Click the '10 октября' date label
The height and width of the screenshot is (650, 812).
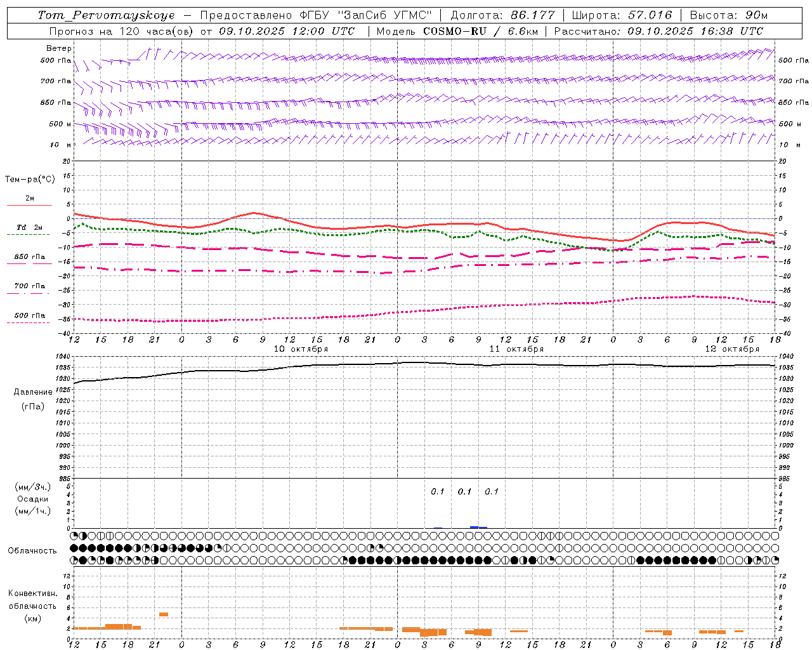tap(301, 349)
